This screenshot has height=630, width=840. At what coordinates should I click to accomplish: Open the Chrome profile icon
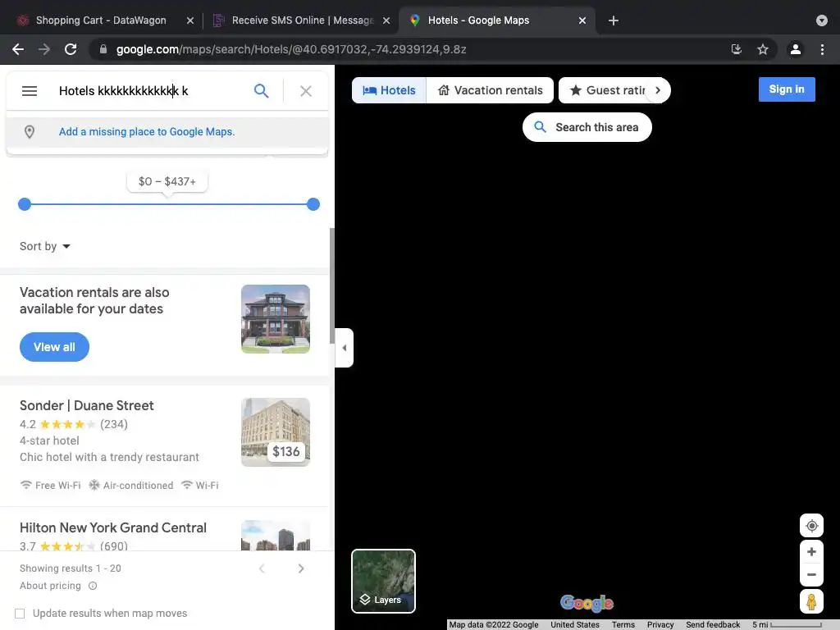tap(796, 49)
